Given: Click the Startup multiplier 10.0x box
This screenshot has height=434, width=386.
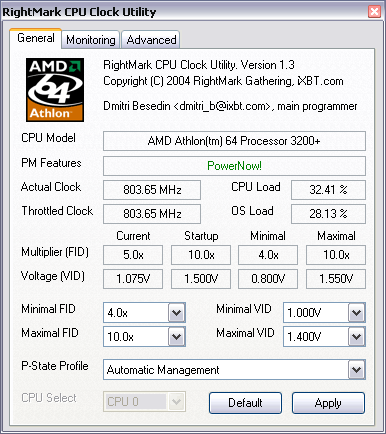Looking at the screenshot, I should point(201,255).
